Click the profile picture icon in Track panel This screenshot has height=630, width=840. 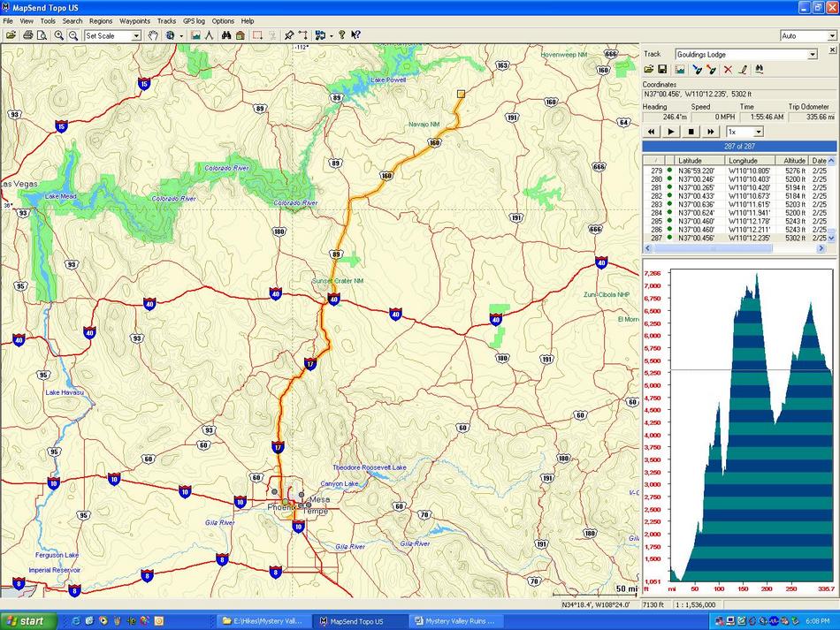click(x=680, y=70)
